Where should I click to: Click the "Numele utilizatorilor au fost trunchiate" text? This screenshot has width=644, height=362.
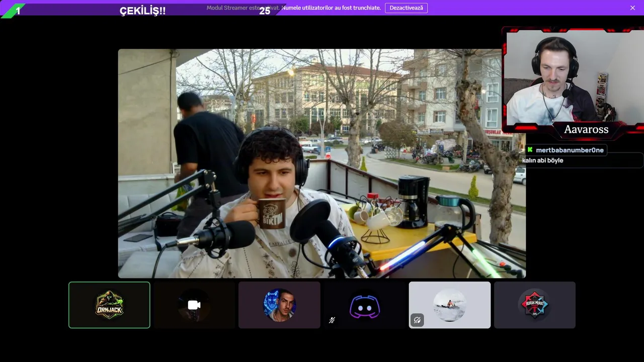[x=331, y=8]
